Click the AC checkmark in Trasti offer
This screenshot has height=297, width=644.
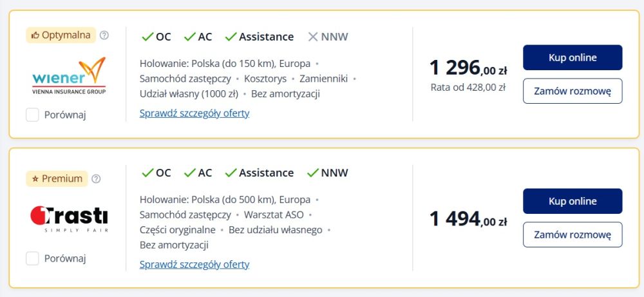(x=189, y=173)
